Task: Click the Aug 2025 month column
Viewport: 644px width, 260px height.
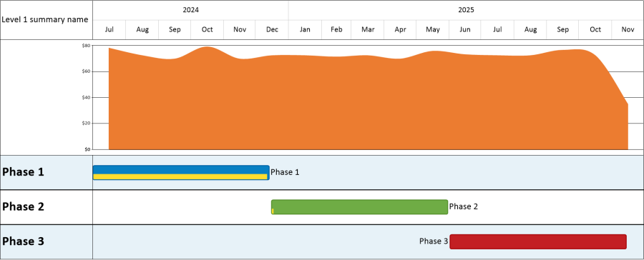Action: click(x=530, y=29)
